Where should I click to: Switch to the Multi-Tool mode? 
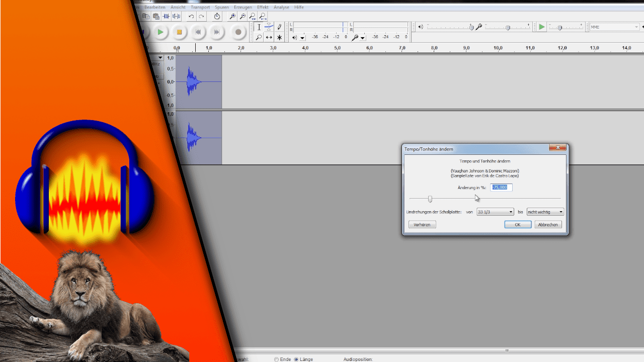click(x=279, y=37)
